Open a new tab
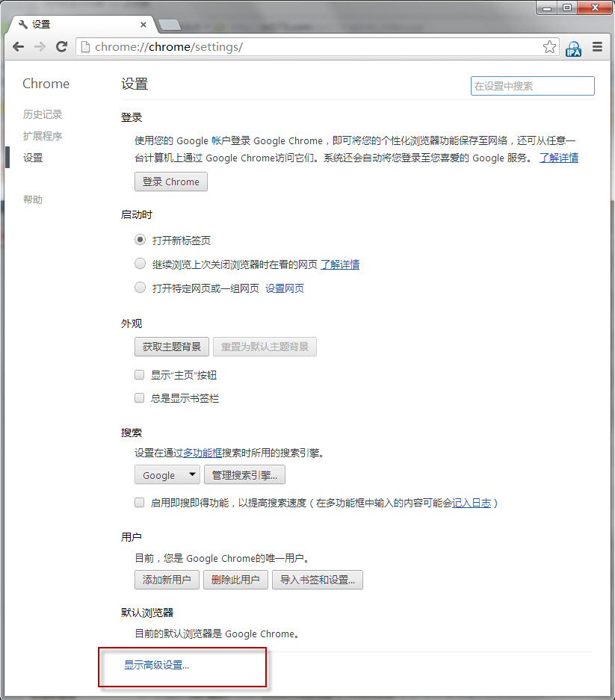 click(170, 25)
